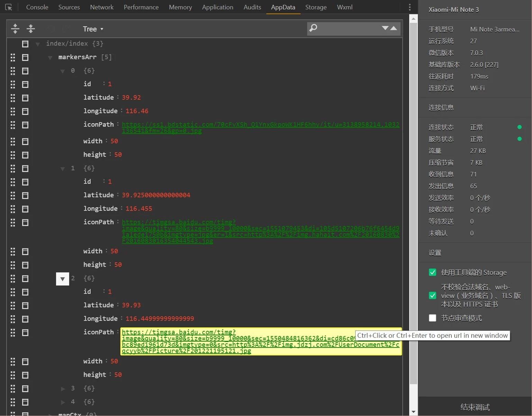Expand marker item 4 object
This screenshot has height=416, width=532.
click(63, 402)
